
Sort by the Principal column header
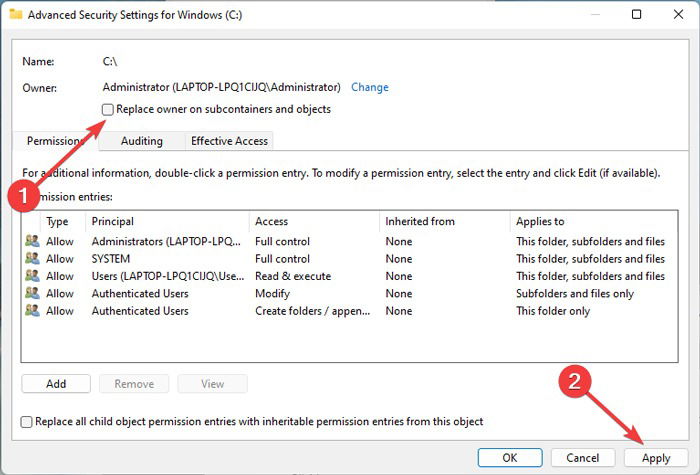112,221
